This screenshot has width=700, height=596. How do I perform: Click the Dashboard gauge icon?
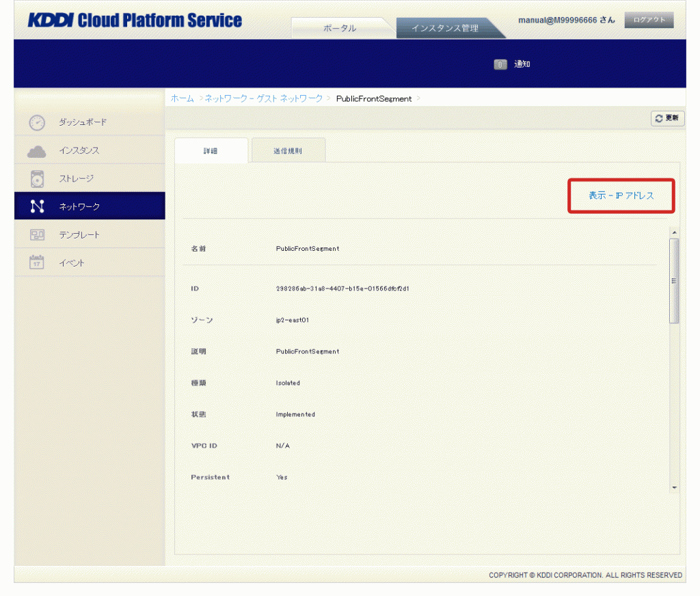point(37,123)
